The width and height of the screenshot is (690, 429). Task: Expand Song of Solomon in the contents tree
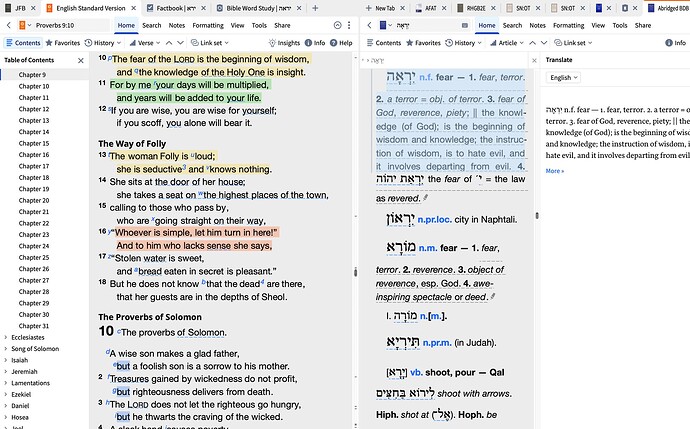click(x=6, y=349)
